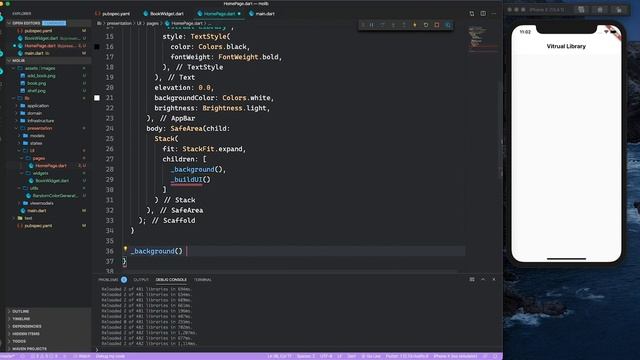Open the Problems panel tab
Screen dimensions: 640x360
coord(108,280)
